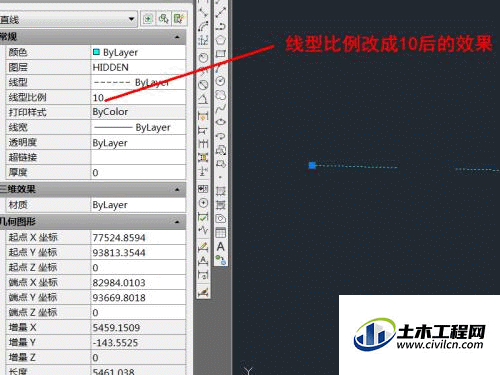Click the 起点 Z 坐标 value

138,267
